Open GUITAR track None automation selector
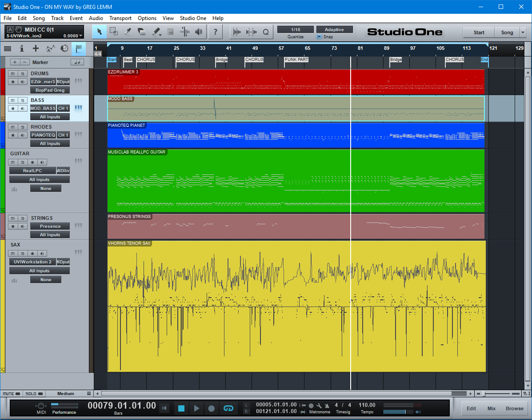532x420 pixels. click(46, 189)
